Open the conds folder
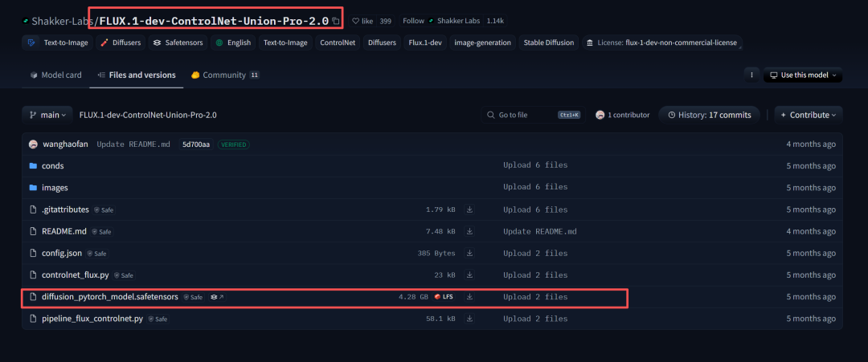868x362 pixels. pos(52,166)
